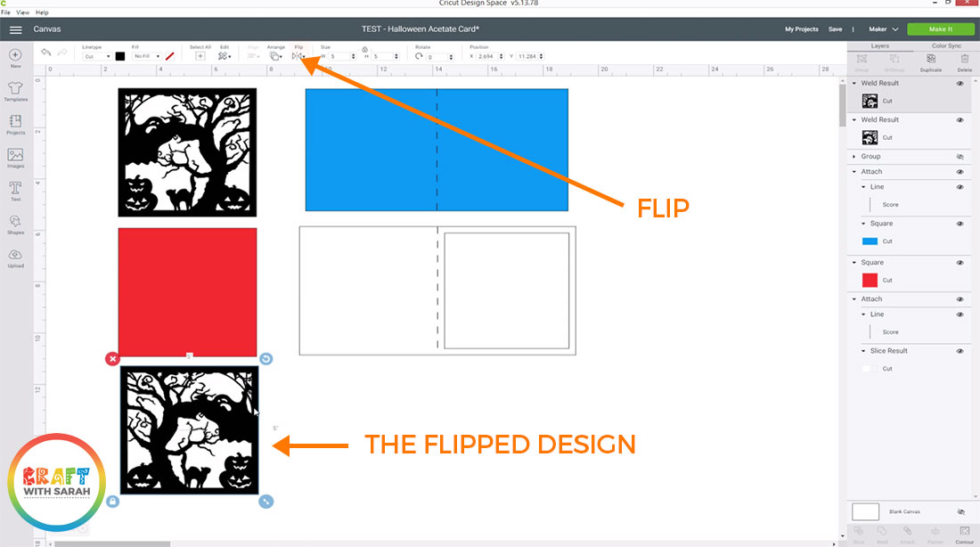Duplicate the selected layer
Viewport: 980px width, 547px height.
click(931, 61)
